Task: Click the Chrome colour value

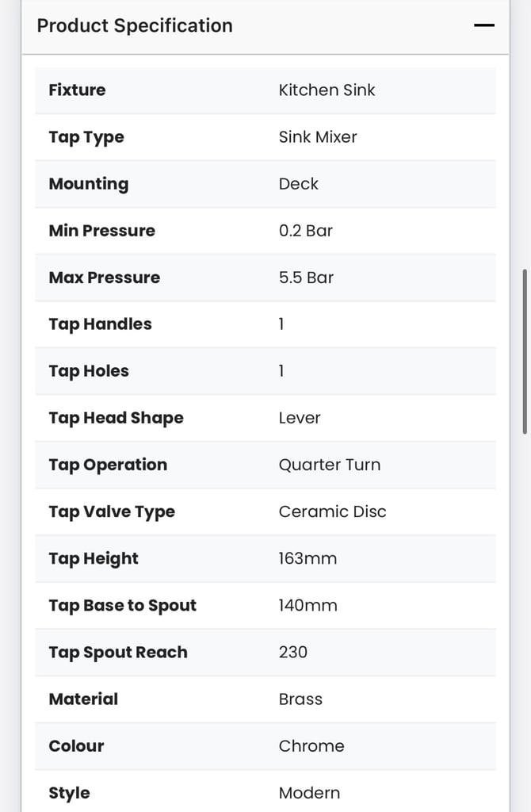Action: tap(311, 746)
